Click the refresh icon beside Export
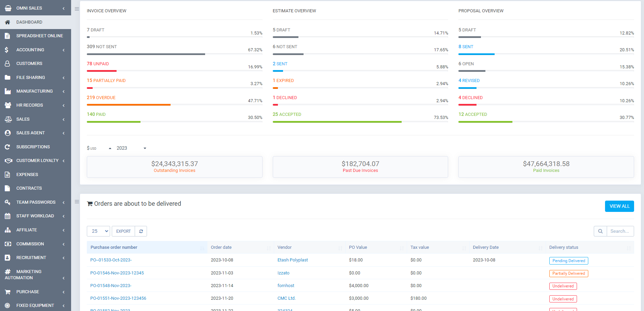The image size is (644, 311). pyautogui.click(x=141, y=231)
